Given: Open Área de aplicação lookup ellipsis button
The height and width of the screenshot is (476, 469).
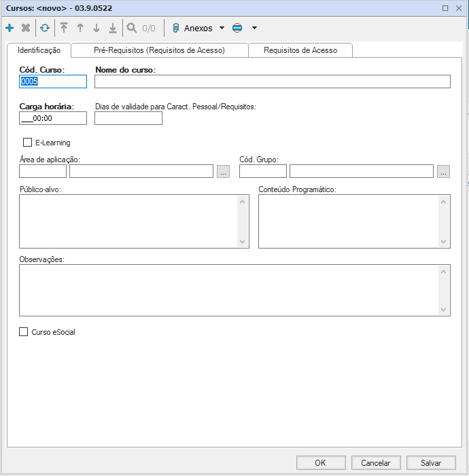Looking at the screenshot, I should pos(224,172).
